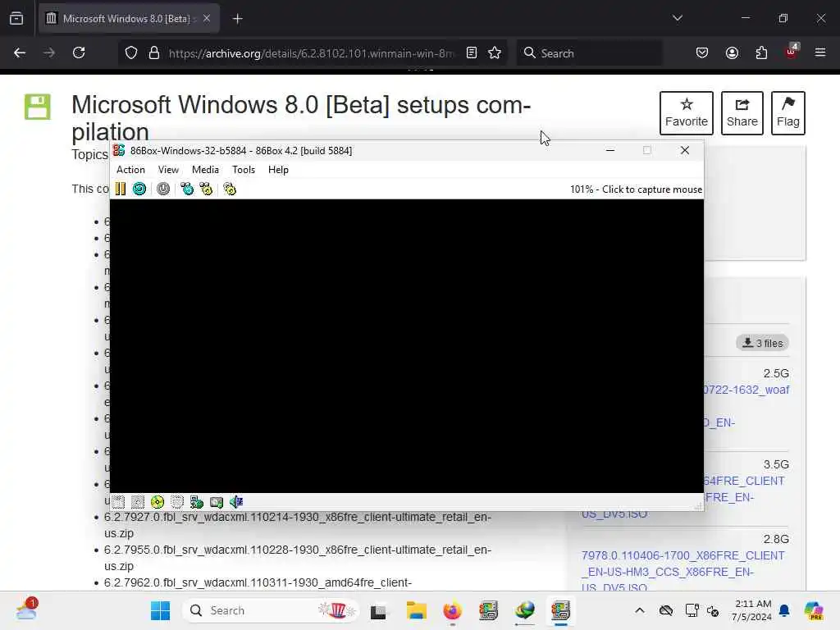Close the Microsoft Windows 8.0 [Beta] tab
The width and height of the screenshot is (840, 630).
tap(207, 19)
